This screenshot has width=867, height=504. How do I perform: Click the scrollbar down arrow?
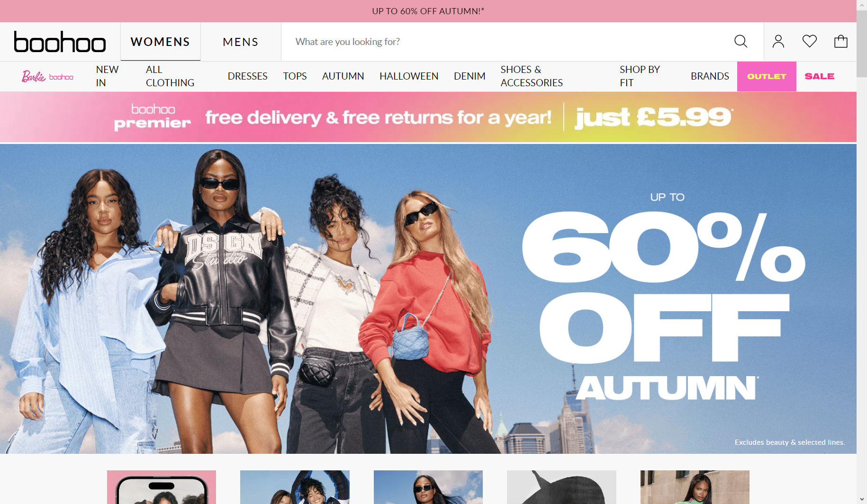[x=862, y=499]
